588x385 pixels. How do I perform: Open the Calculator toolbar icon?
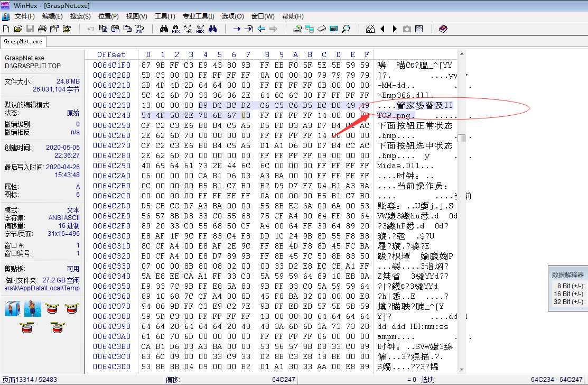334,29
